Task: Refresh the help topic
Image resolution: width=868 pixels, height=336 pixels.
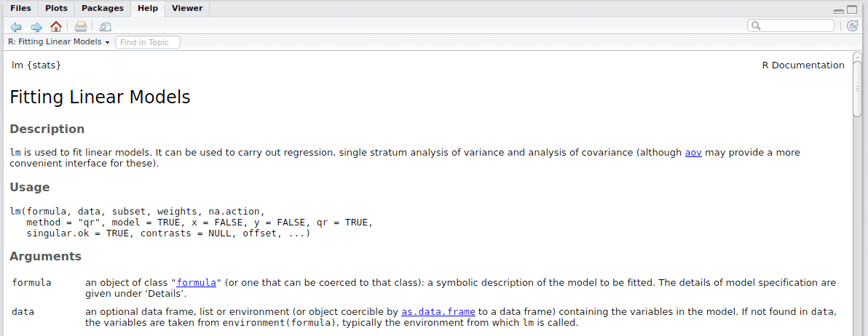Action: coord(853,26)
